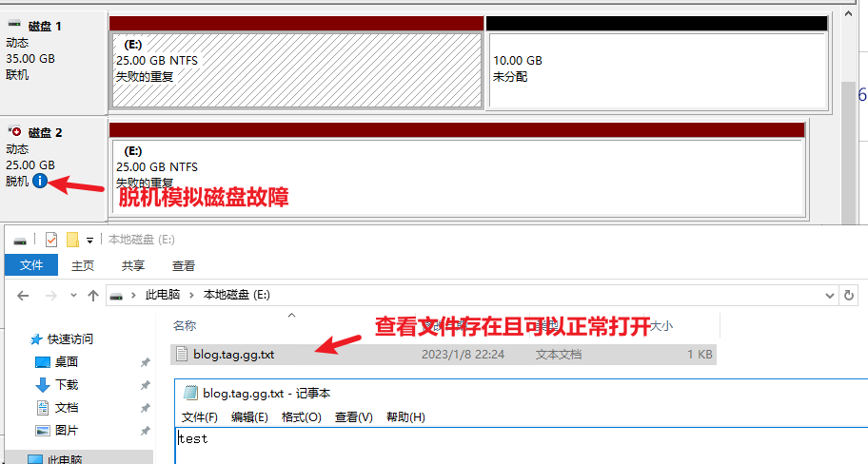The width and height of the screenshot is (868, 464).
Task: Open the 格式(O) menu in Notepad
Action: pyautogui.click(x=301, y=417)
